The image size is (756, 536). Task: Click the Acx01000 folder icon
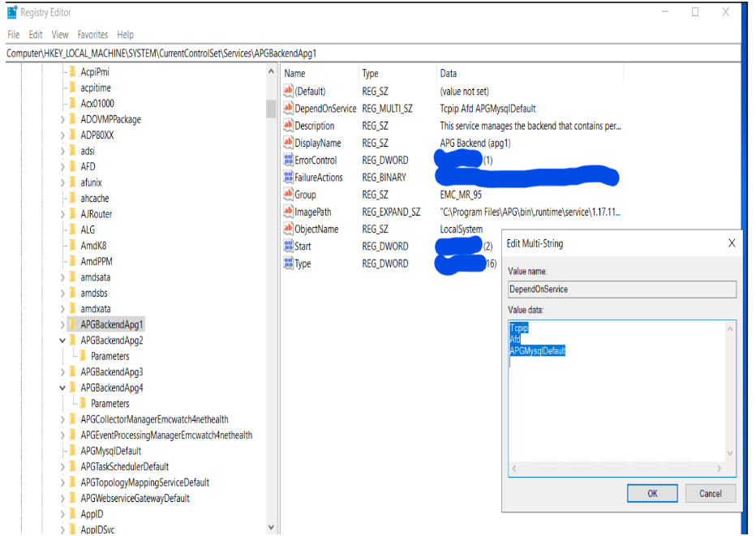coord(73,103)
